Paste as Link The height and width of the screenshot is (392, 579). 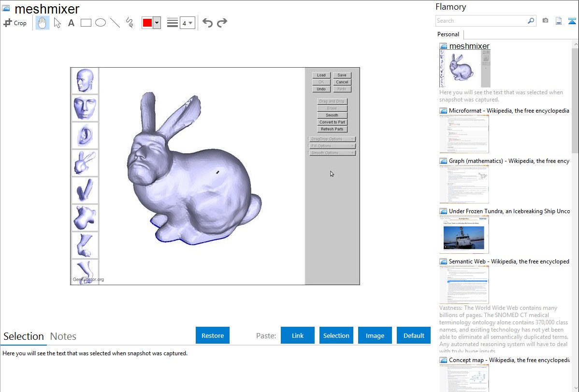298,335
